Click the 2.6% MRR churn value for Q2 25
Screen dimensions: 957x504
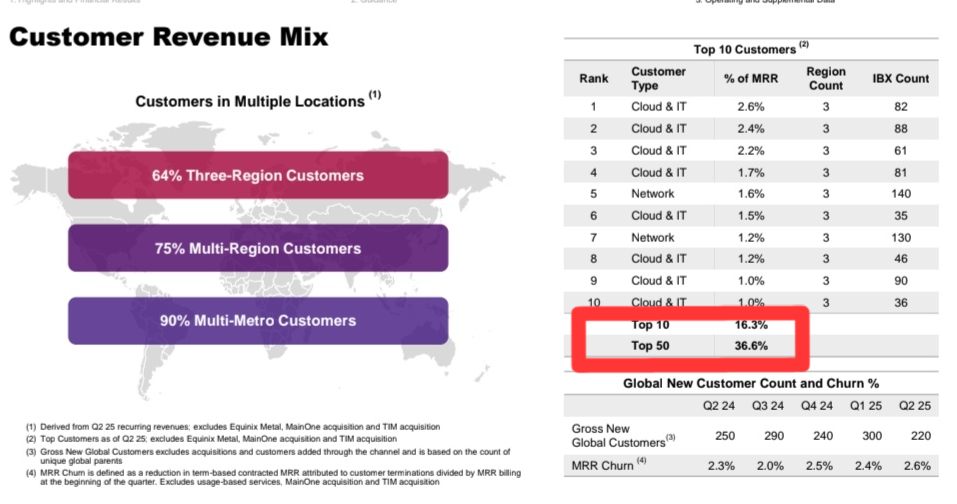[x=917, y=466]
